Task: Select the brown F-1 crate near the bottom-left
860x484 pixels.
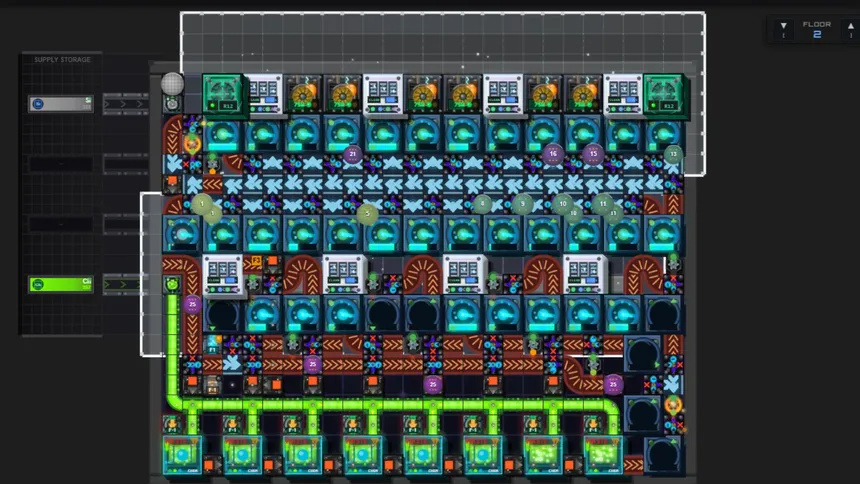Action: (212, 385)
